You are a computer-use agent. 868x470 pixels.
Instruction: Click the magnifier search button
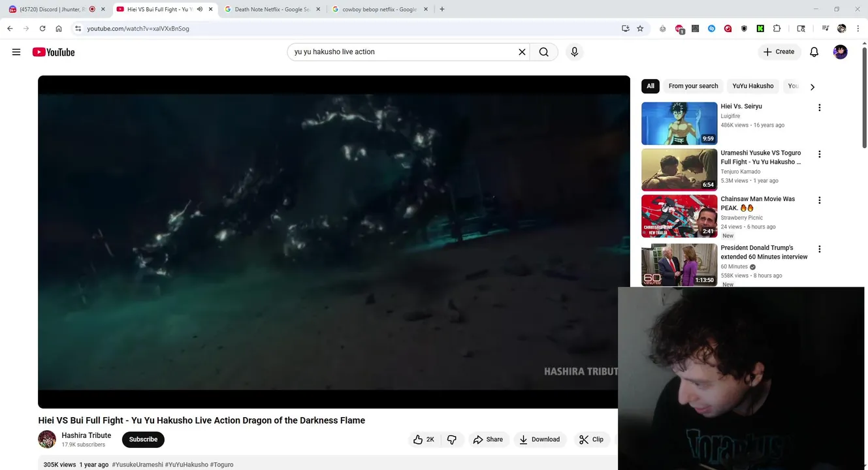[x=544, y=52]
